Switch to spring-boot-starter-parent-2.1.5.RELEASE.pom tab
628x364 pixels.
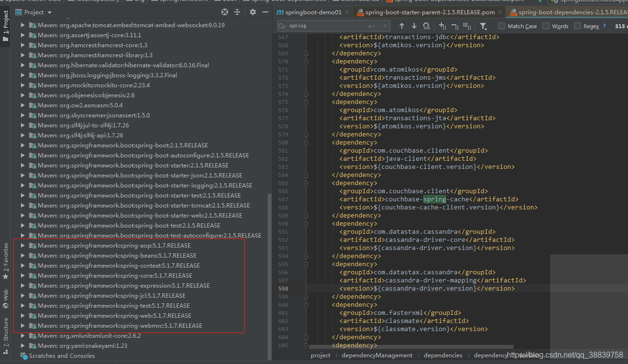click(x=428, y=12)
